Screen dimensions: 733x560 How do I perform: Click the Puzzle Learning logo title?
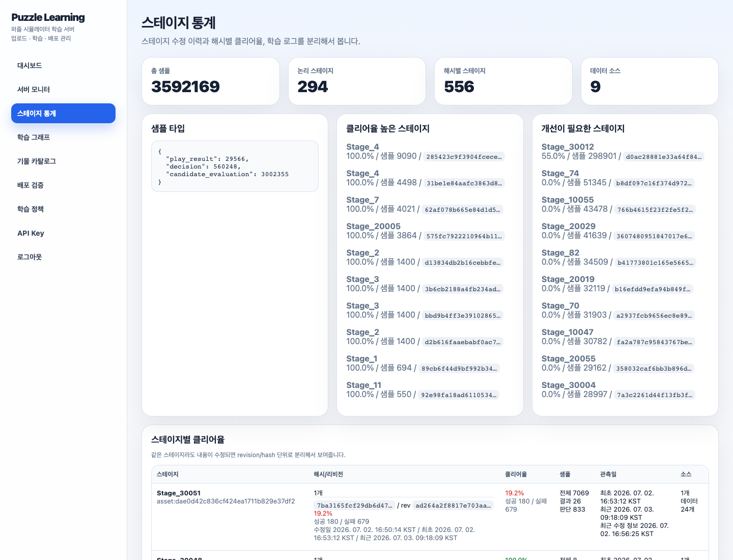[48, 17]
